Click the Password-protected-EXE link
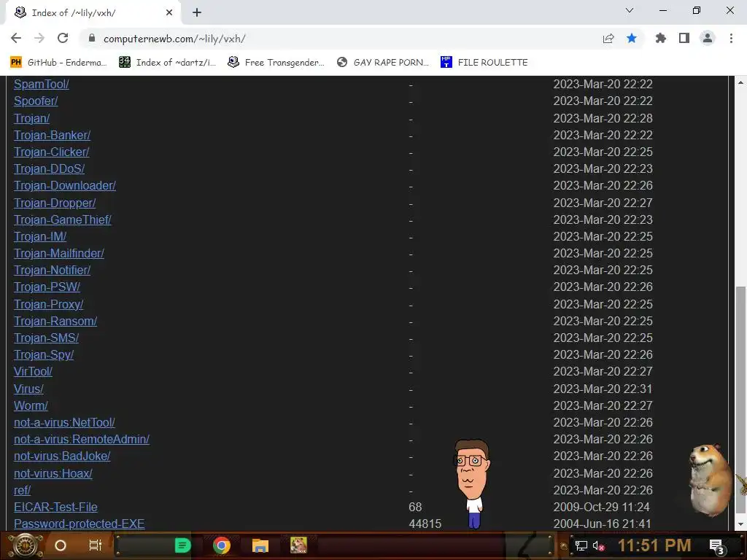Screen dimensions: 747x560 (79, 524)
